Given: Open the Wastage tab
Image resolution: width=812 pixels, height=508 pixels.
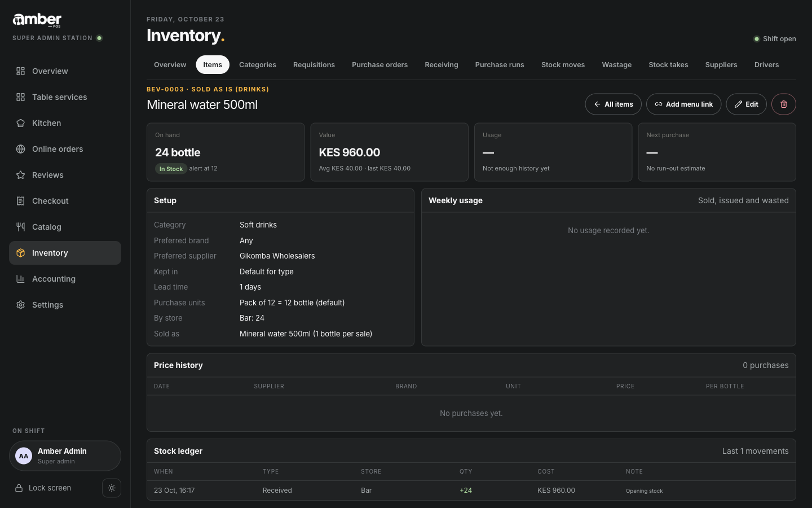Looking at the screenshot, I should [617, 65].
